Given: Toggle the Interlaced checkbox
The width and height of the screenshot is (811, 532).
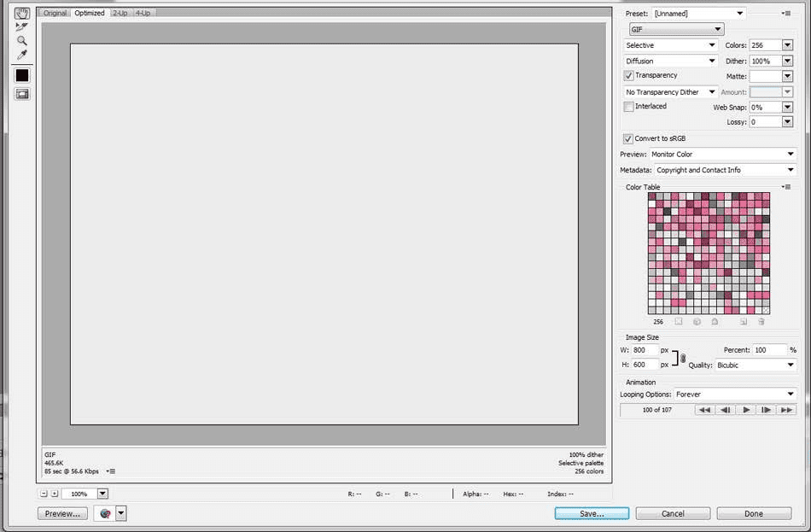Looking at the screenshot, I should 628,107.
